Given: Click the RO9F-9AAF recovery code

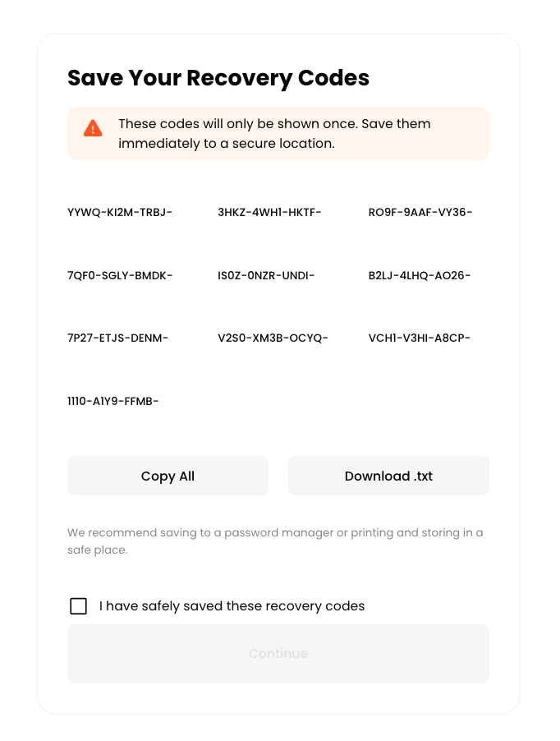Looking at the screenshot, I should coord(420,213).
